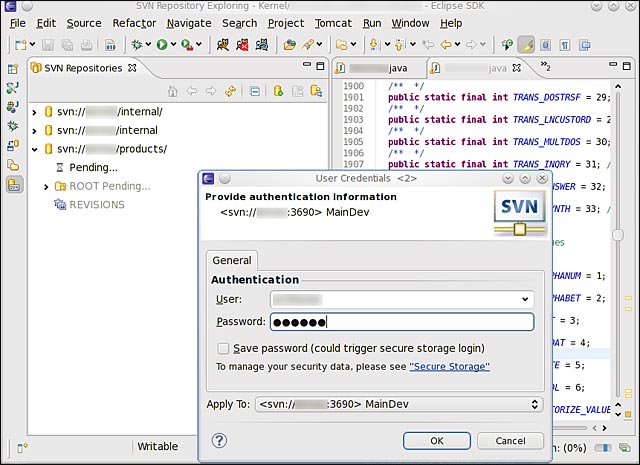This screenshot has height=465, width=640.
Task: Open the User combo box dropdown arrow
Action: (x=525, y=299)
